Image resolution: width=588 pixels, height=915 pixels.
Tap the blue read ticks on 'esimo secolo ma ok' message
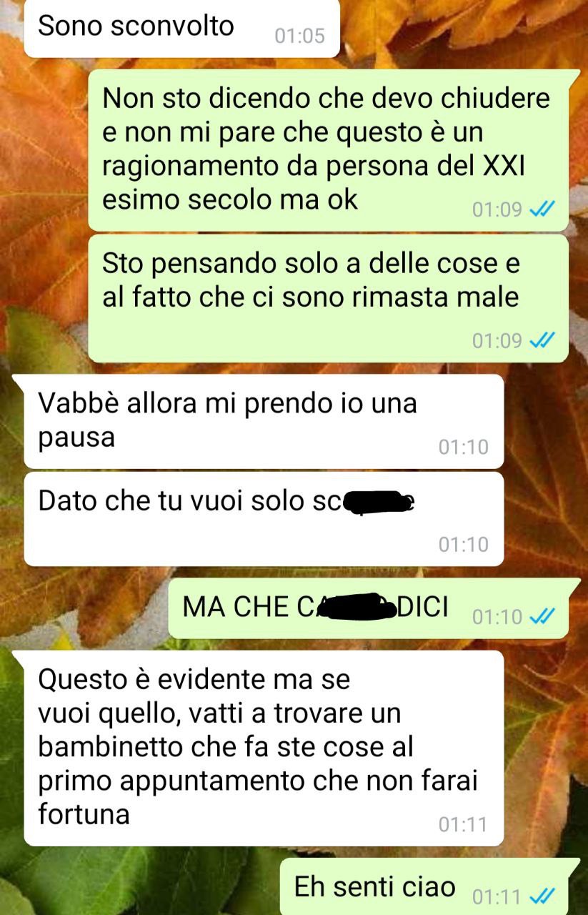point(542,209)
